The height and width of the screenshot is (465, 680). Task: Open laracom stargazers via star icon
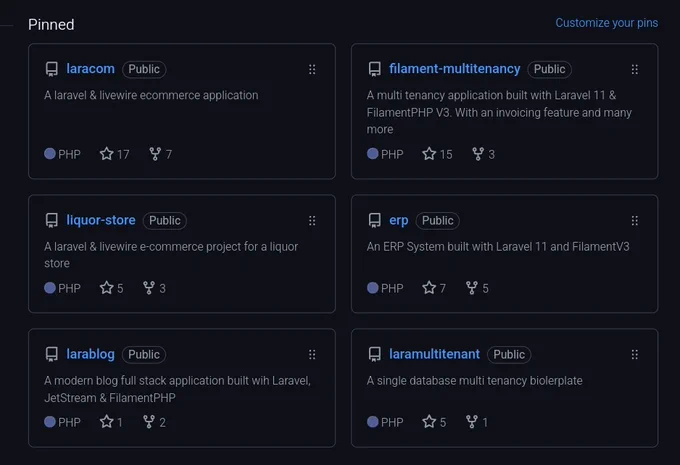[x=106, y=154]
